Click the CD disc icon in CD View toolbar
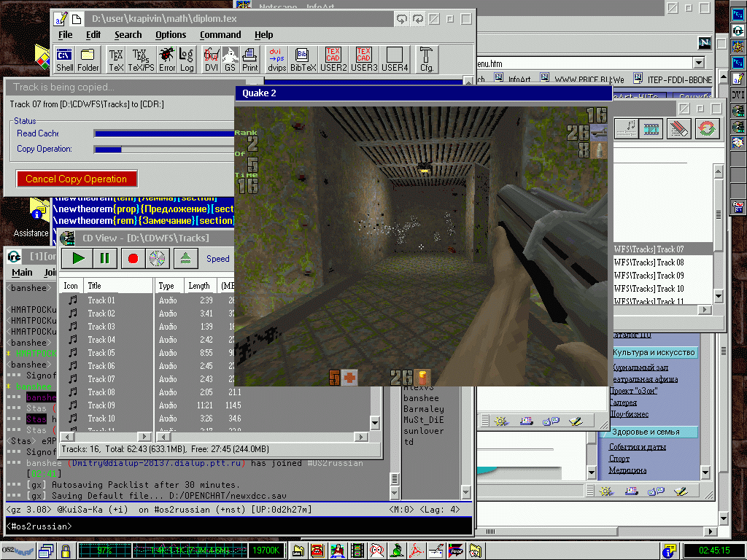 pos(158,259)
